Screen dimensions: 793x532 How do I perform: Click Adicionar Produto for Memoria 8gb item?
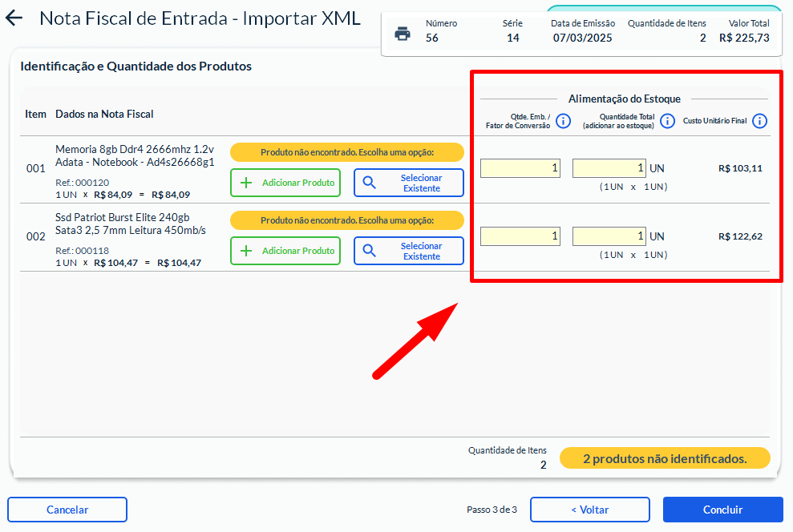click(285, 183)
